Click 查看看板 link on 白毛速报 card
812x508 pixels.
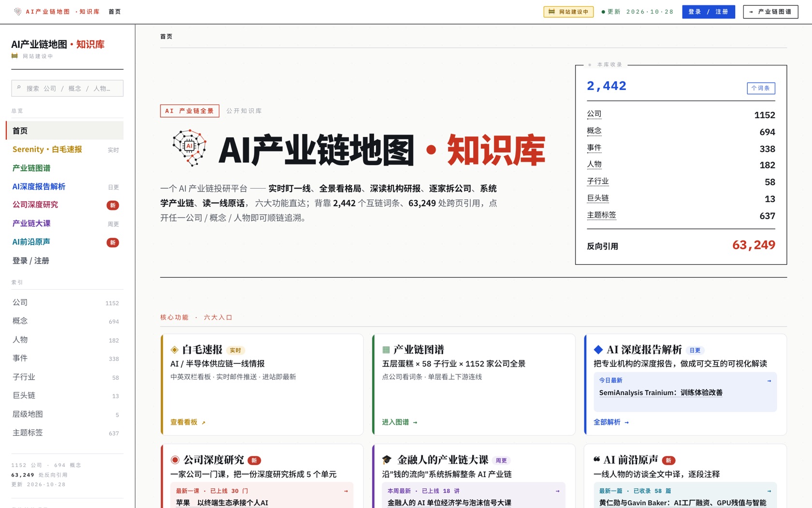click(x=188, y=422)
